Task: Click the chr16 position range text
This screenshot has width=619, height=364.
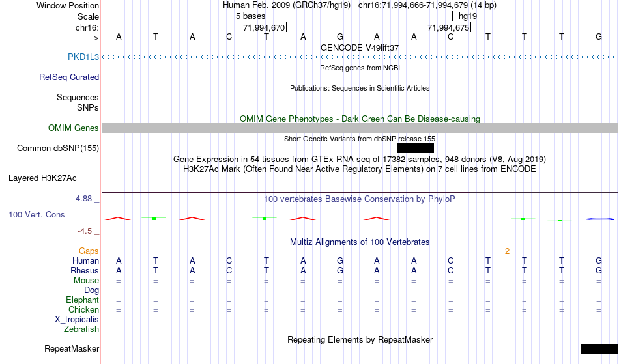Action: (427, 5)
